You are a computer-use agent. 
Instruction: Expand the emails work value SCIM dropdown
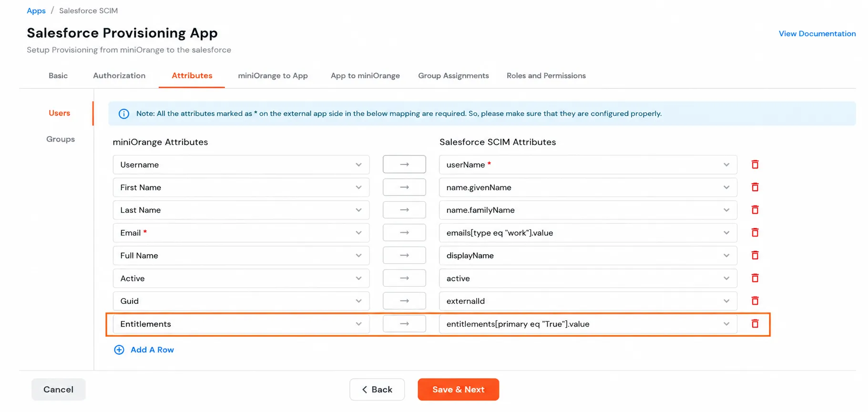pos(588,233)
